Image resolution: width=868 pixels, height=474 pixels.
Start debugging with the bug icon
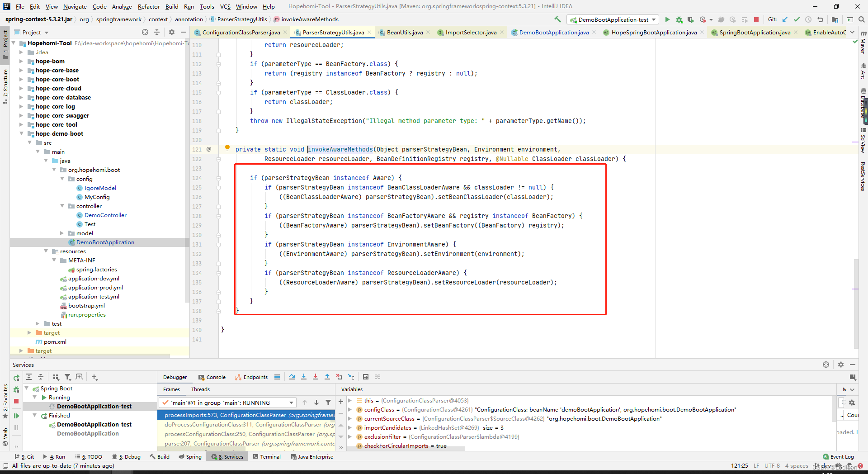pos(679,19)
